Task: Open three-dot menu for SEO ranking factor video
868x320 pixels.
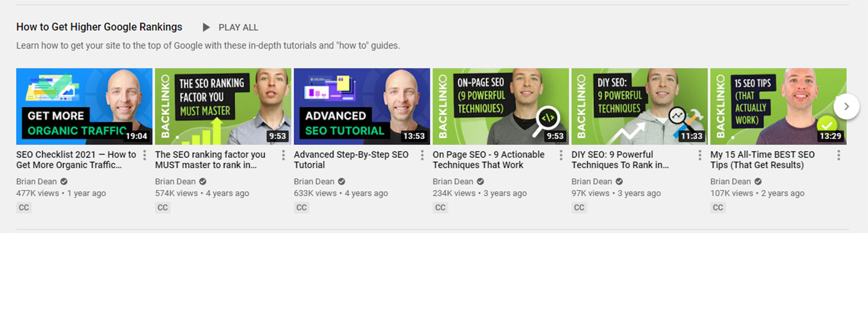Action: (283, 155)
